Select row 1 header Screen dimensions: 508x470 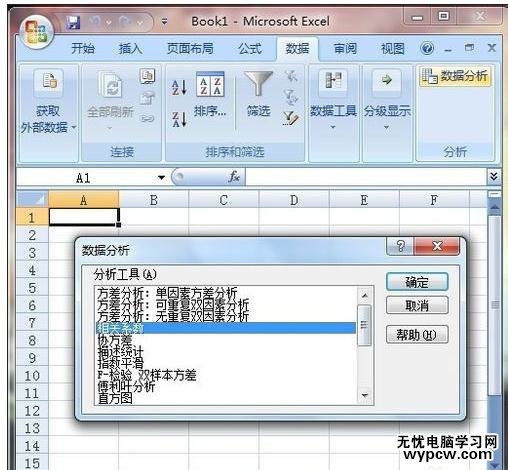pos(32,218)
